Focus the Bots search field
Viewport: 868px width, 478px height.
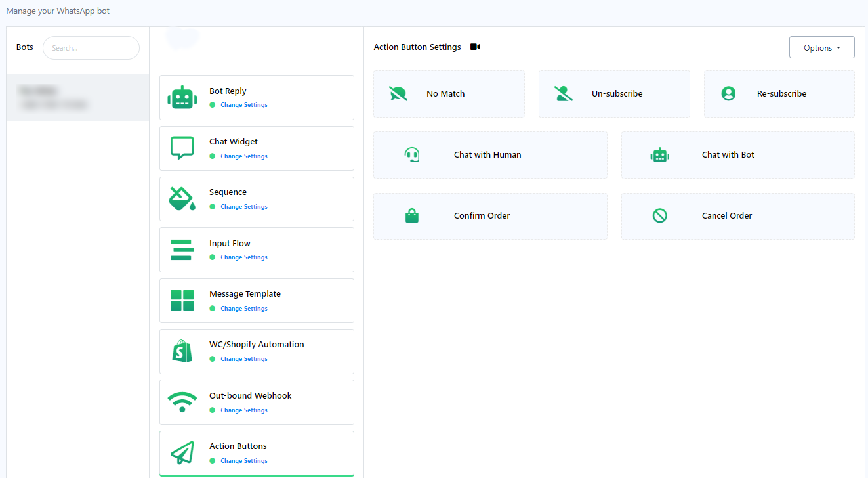(x=91, y=48)
